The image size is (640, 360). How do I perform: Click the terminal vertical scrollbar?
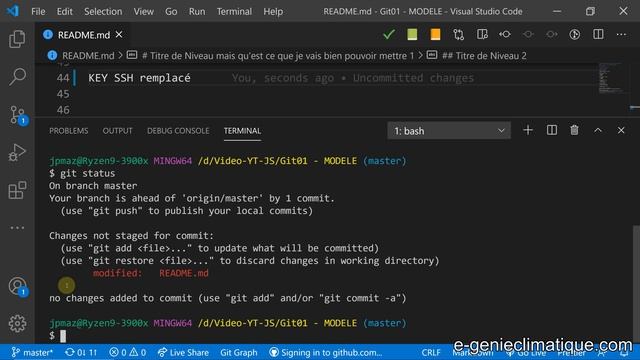point(636,284)
